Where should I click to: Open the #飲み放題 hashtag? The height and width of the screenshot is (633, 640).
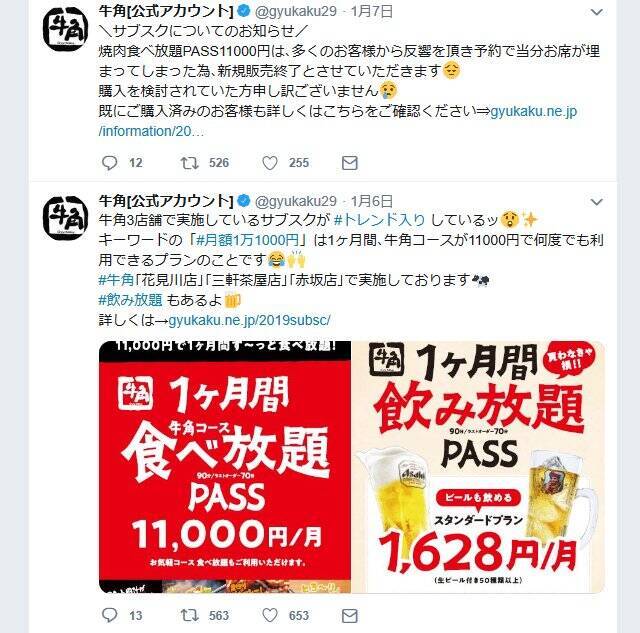131,300
